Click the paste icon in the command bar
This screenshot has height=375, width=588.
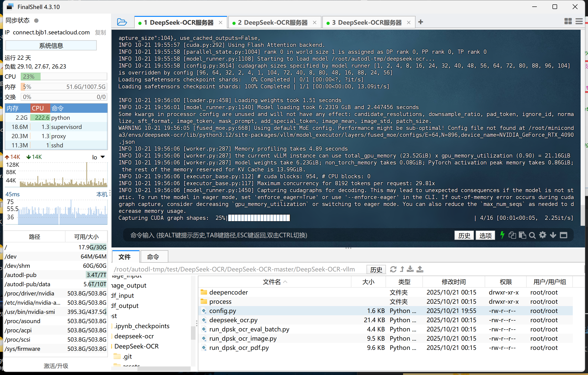(x=522, y=235)
